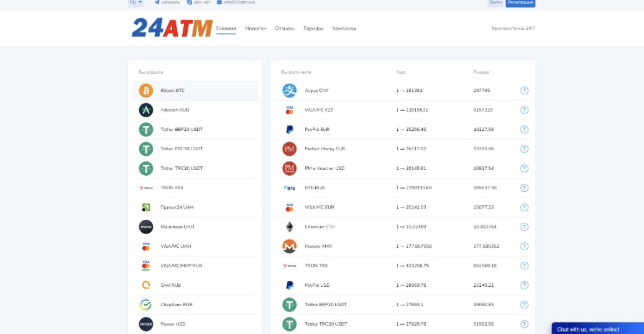Click the info@24atm.net email link

[x=236, y=2]
